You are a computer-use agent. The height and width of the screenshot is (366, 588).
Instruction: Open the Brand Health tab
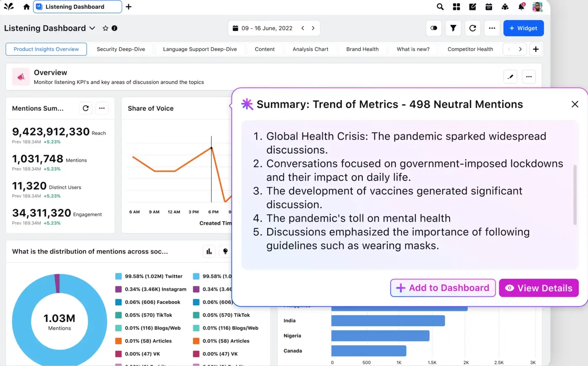tap(362, 49)
